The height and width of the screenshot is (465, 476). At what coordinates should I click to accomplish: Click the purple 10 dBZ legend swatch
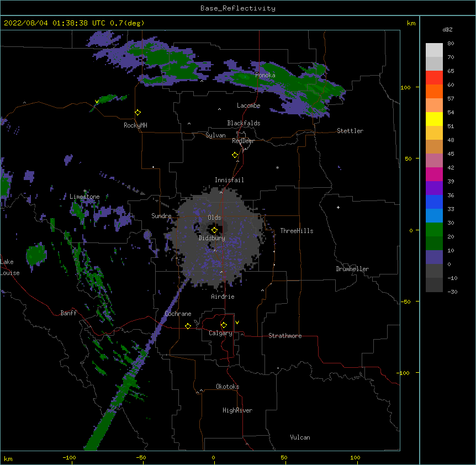(x=434, y=257)
